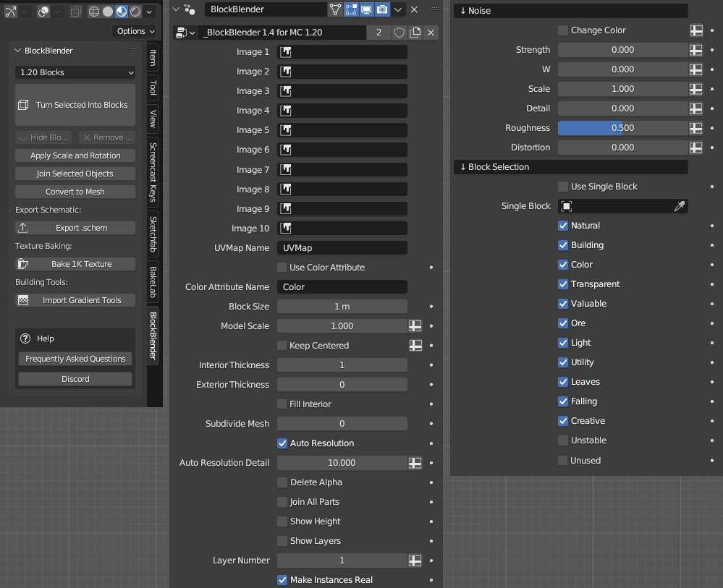Click the shield icon on the BlockBlender modifier

click(400, 33)
